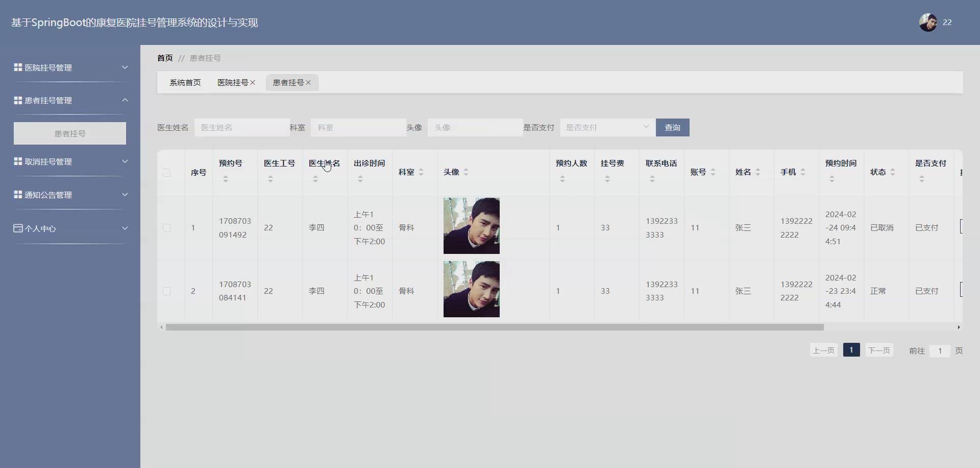
Task: Sort table by 挂号费 column
Action: pos(607,179)
